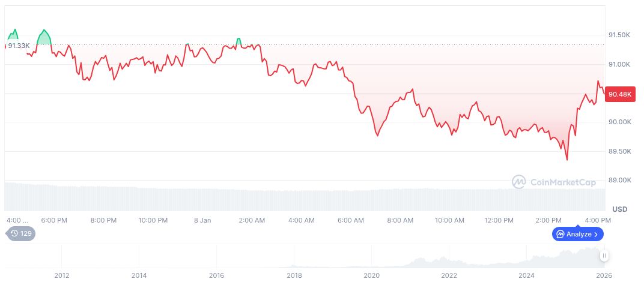Viewport: 644px width, 282px height.
Task: Click the 10:00 PM time axis label
Action: click(153, 220)
